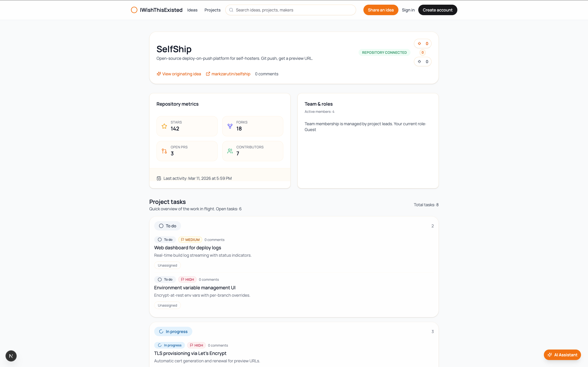
Task: Click the upvote arrow icon
Action: [419, 43]
